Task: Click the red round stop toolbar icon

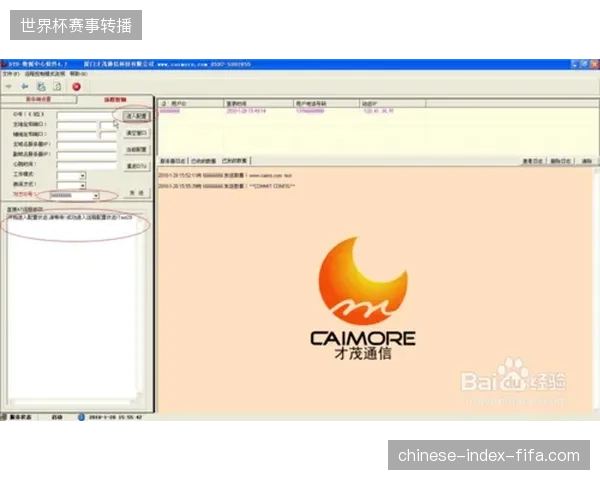Action: point(77,87)
